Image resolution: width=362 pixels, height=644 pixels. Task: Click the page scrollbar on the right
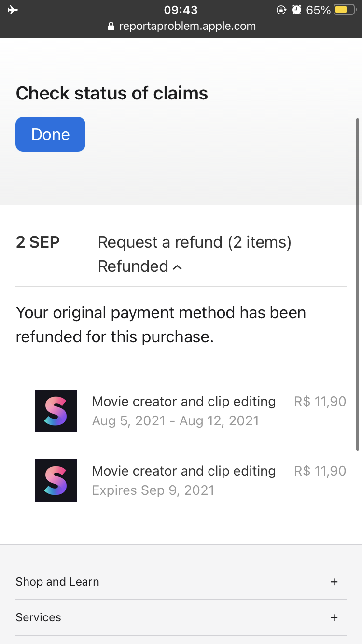357,285
